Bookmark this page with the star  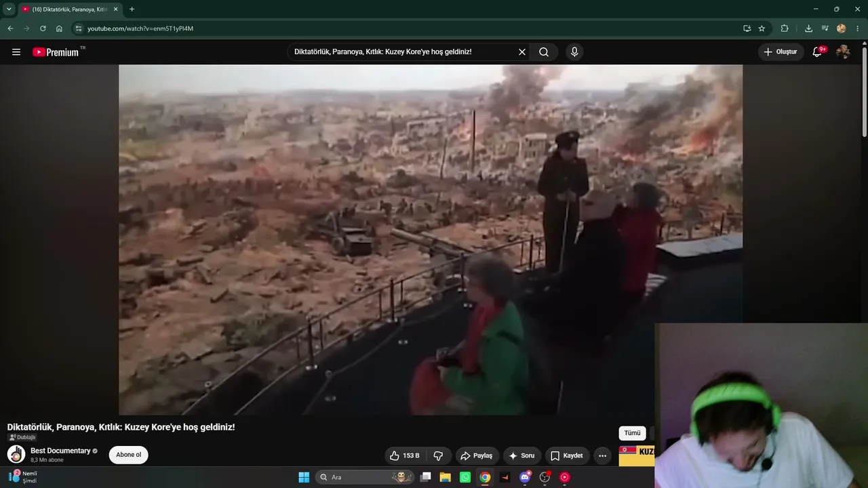coord(762,28)
